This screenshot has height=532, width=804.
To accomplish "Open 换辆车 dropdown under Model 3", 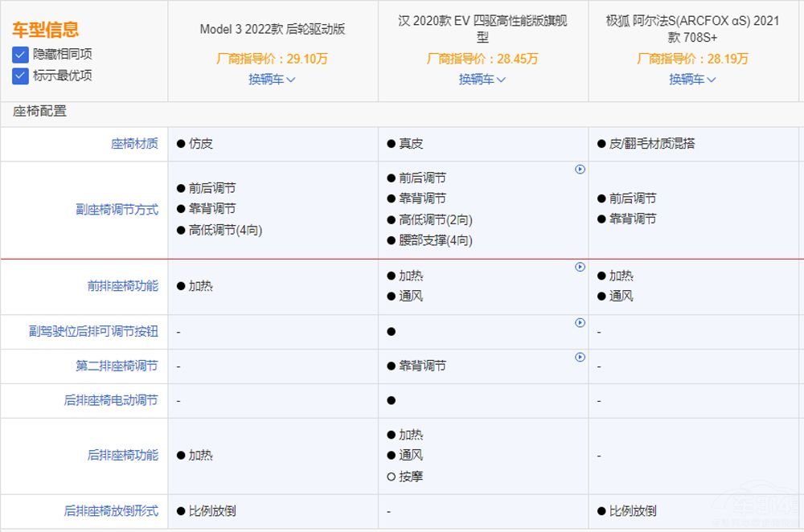I will click(x=272, y=80).
